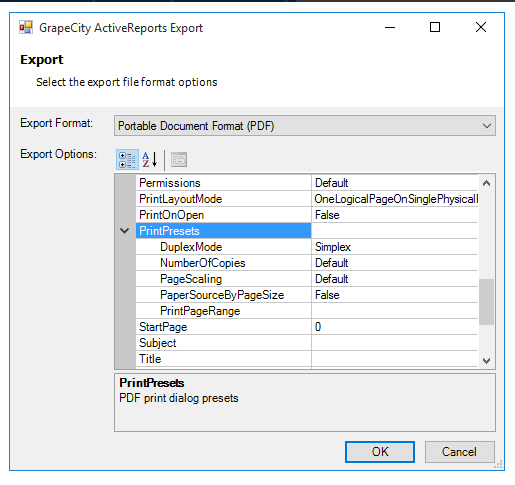Click the PaperSourceByPageSize False value
Viewport: 515px width, 485px height.
click(395, 295)
